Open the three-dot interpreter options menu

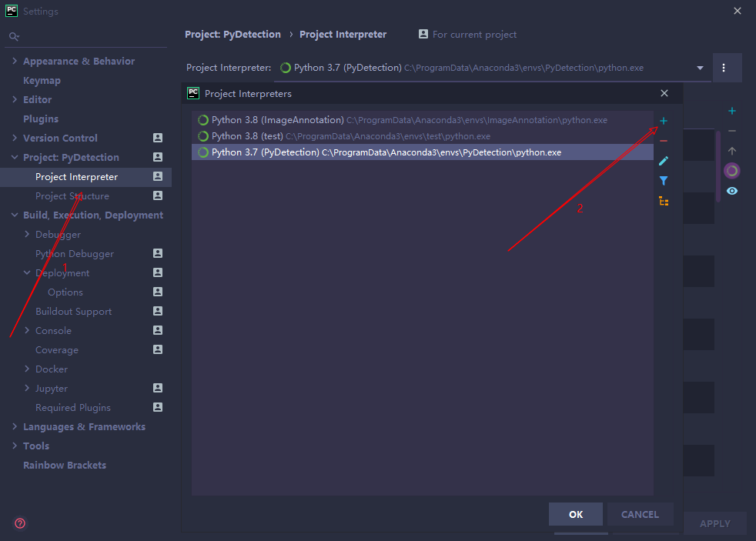click(723, 68)
